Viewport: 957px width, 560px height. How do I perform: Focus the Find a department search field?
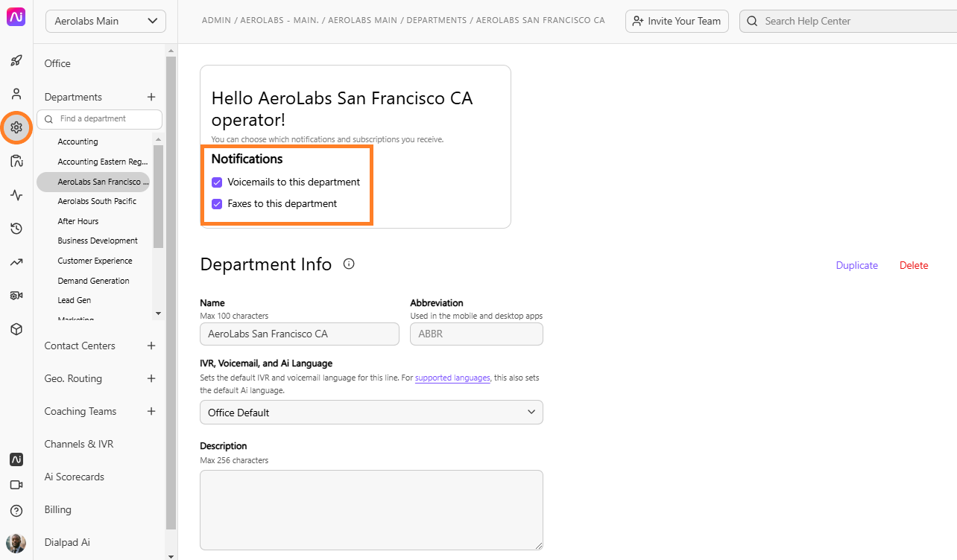point(99,119)
